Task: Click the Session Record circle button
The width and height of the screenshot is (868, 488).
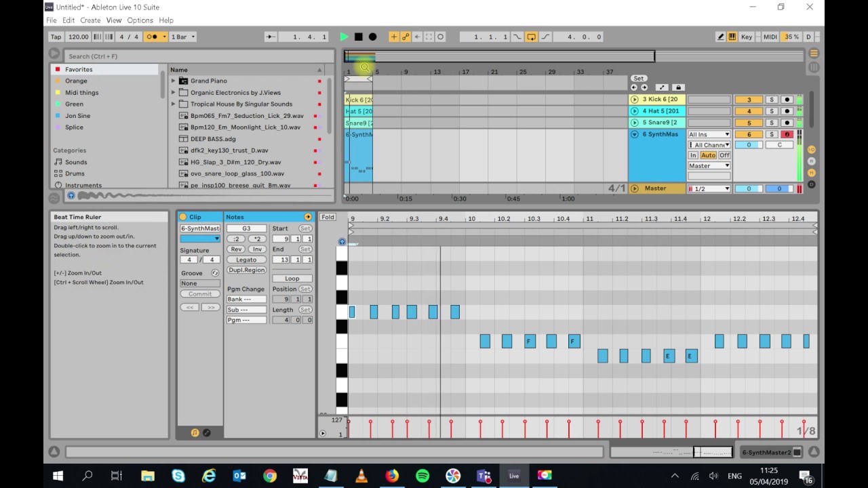Action: pyautogui.click(x=440, y=37)
